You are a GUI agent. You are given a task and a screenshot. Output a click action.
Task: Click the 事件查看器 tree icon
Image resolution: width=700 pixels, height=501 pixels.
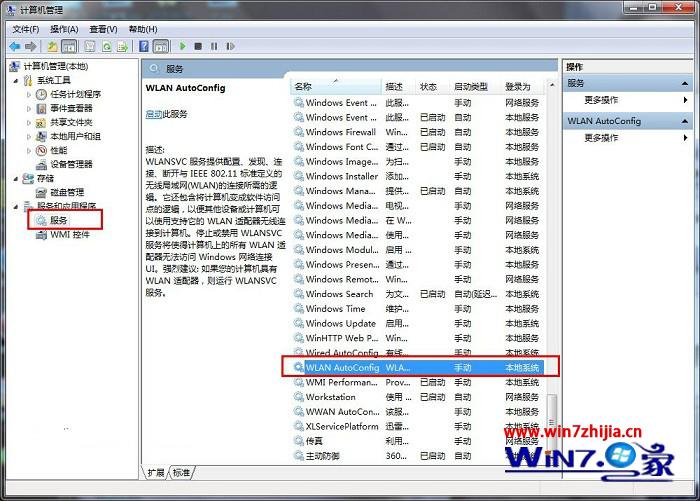point(41,109)
